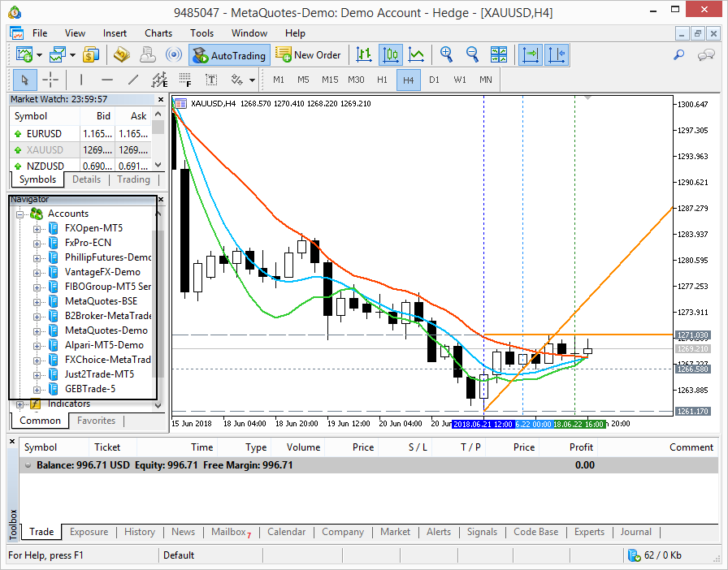This screenshot has height=570, width=728.
Task: Switch to M1 timeframe
Action: [x=279, y=80]
